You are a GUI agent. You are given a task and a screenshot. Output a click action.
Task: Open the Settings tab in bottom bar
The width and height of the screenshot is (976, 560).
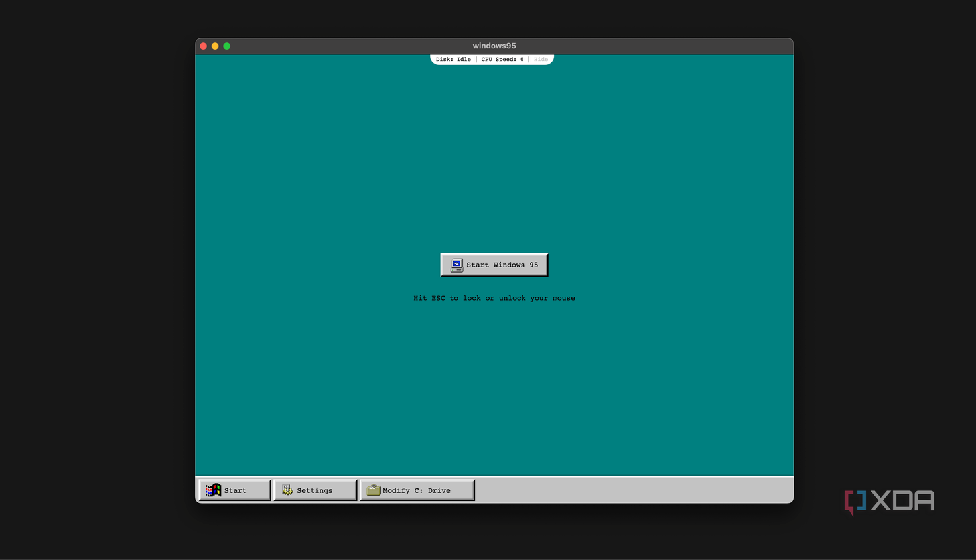click(315, 490)
